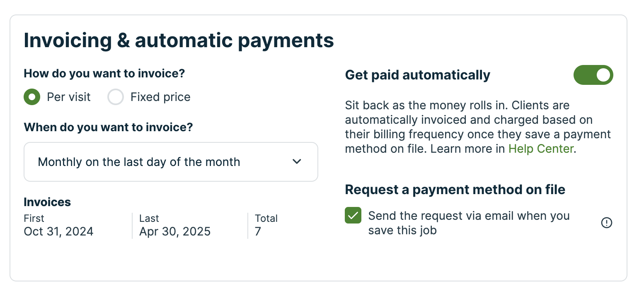Open the Help Center link
Screen dimensions: 644x298
pos(541,149)
